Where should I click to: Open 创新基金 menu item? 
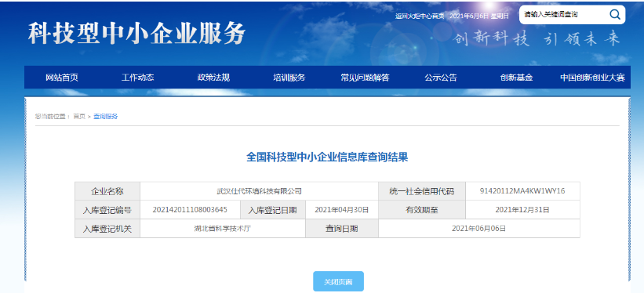516,78
